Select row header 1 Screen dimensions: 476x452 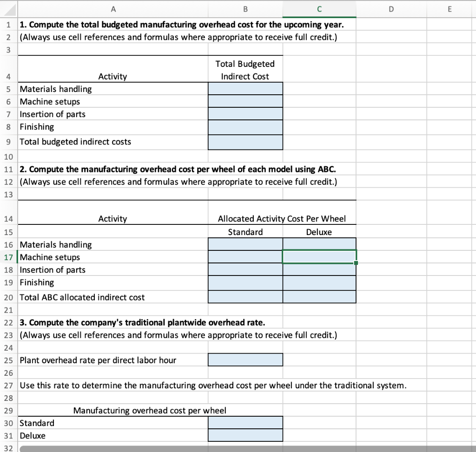click(8, 25)
